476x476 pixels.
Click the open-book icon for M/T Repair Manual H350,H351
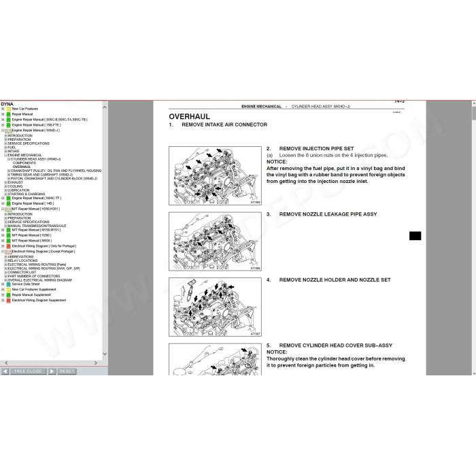8,209
